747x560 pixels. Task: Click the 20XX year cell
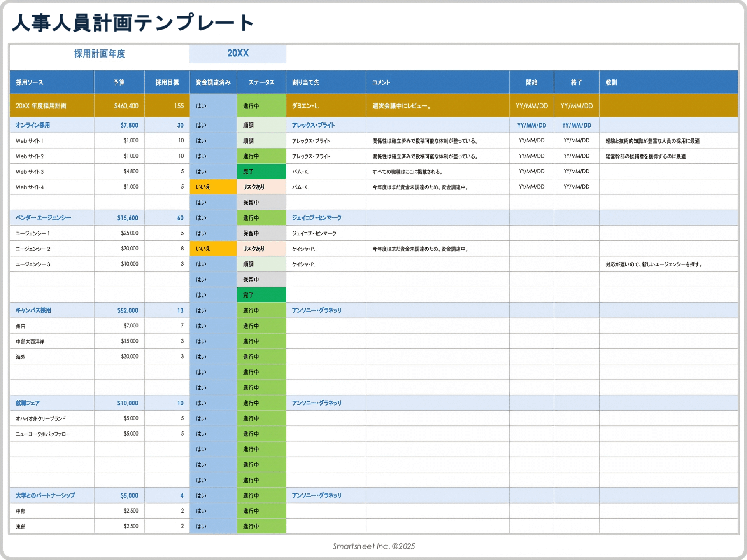click(x=238, y=54)
